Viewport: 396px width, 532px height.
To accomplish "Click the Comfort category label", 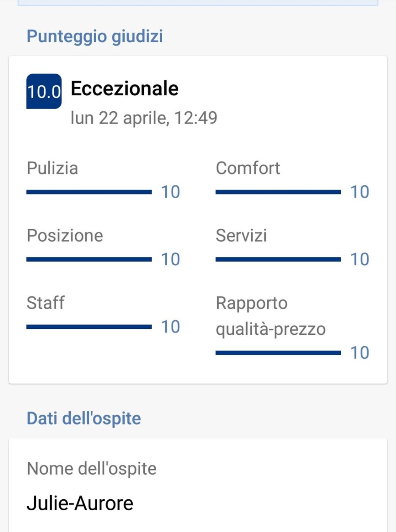I will click(248, 168).
